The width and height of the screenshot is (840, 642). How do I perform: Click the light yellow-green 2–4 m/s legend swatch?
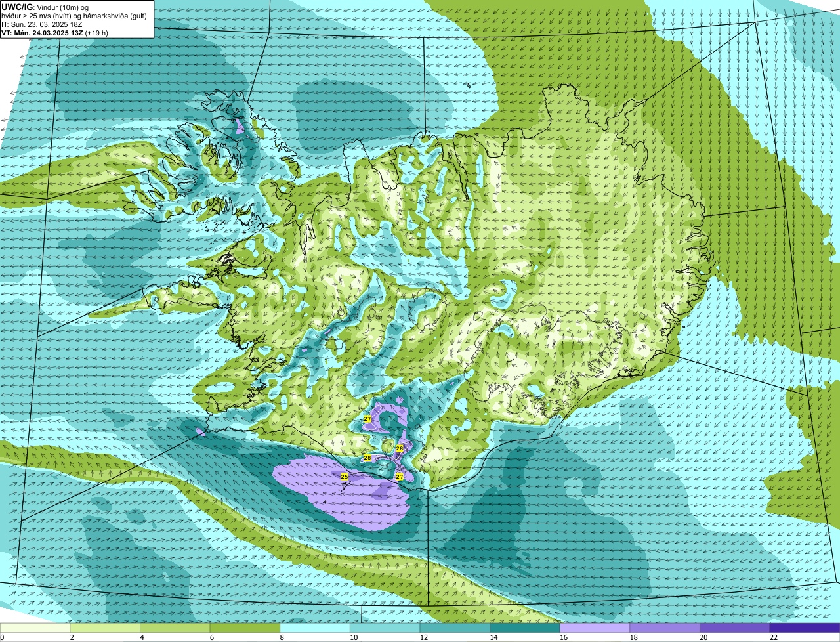coord(105,628)
